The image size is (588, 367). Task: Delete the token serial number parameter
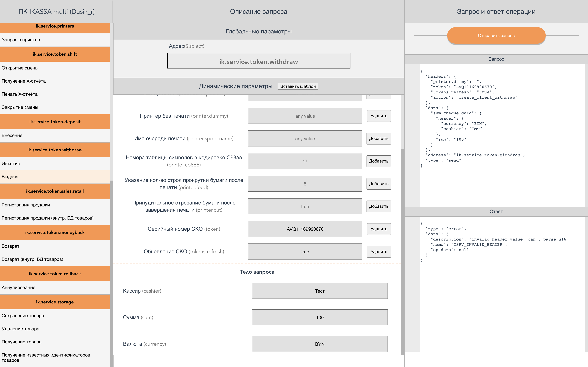(378, 229)
